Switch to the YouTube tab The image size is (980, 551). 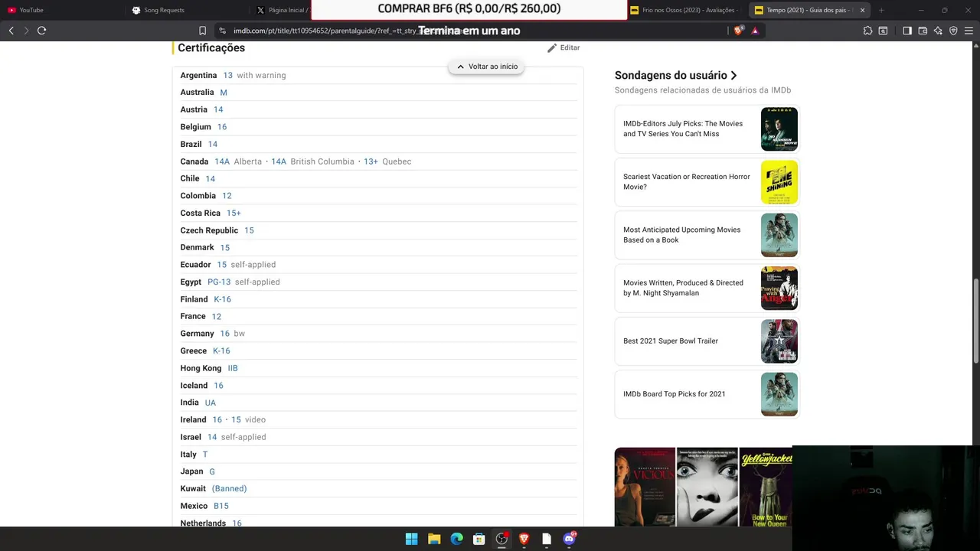point(63,10)
